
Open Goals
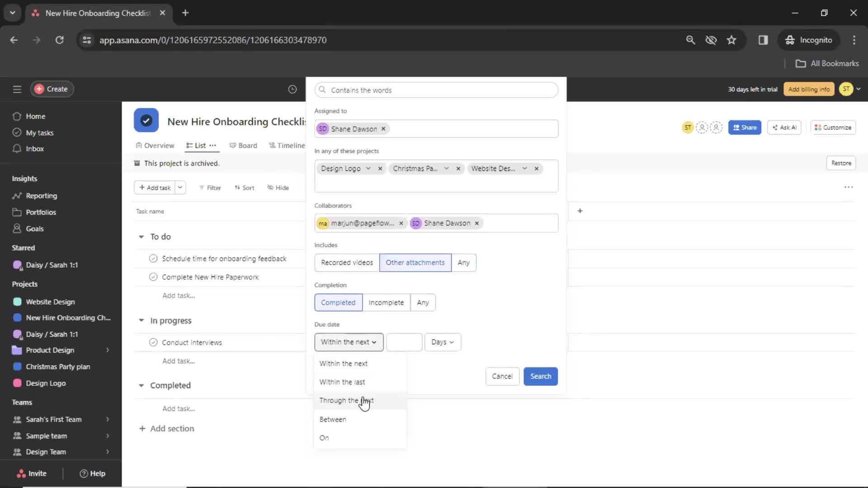tap(34, 229)
